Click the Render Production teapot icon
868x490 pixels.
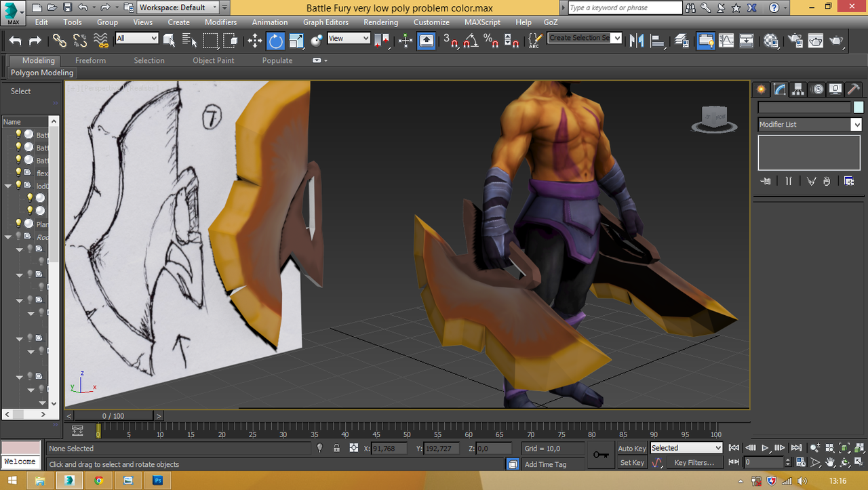tap(837, 41)
